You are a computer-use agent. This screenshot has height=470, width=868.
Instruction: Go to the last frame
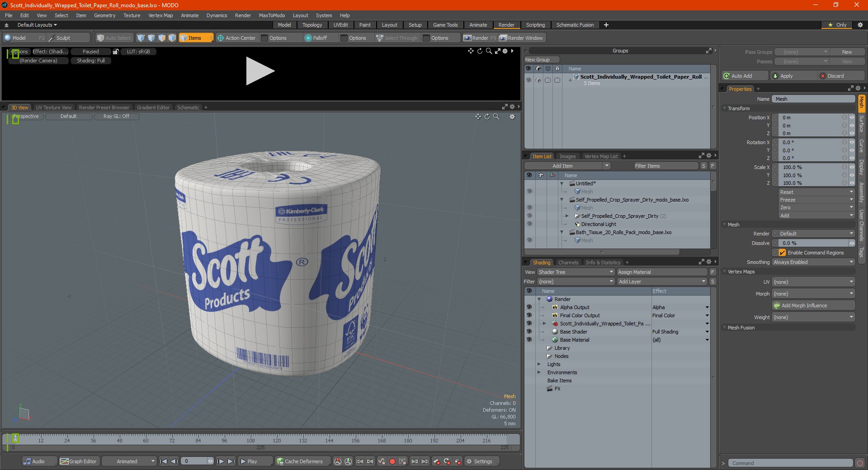click(231, 461)
